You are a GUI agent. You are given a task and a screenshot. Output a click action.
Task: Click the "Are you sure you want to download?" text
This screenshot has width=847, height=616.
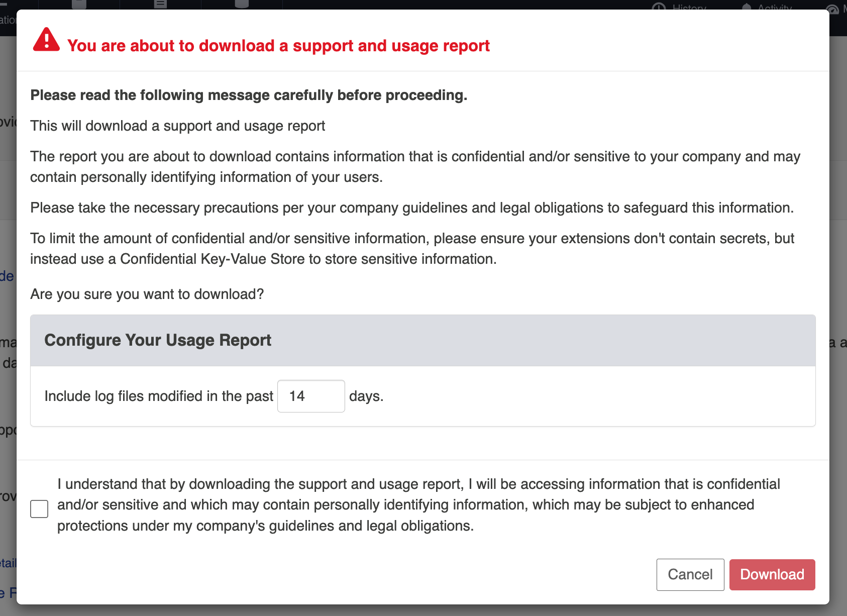(x=147, y=294)
